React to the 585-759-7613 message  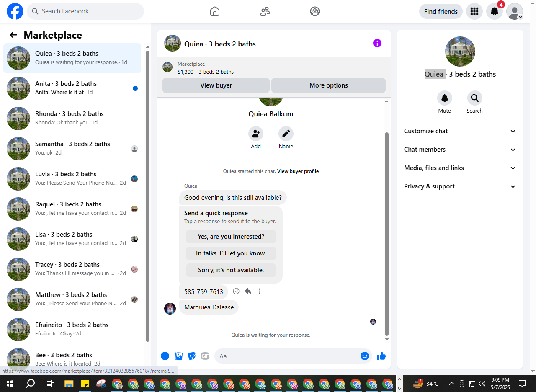click(236, 291)
